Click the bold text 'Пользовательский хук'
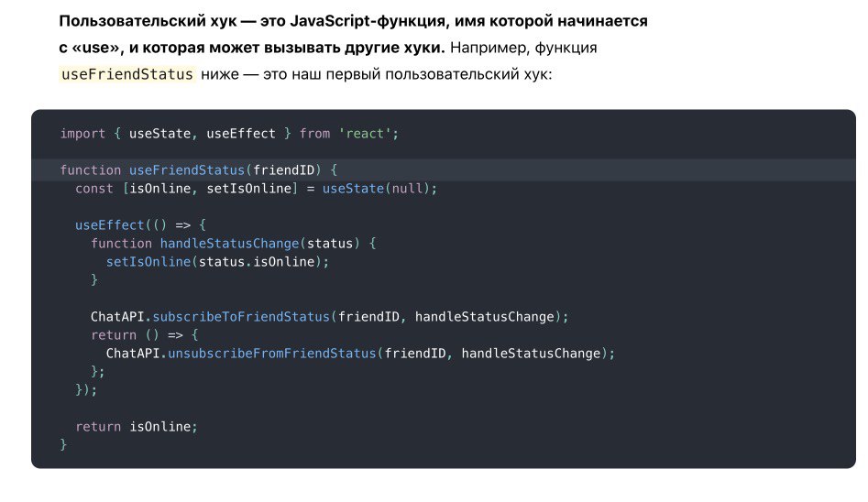The width and height of the screenshot is (868, 502). click(148, 22)
